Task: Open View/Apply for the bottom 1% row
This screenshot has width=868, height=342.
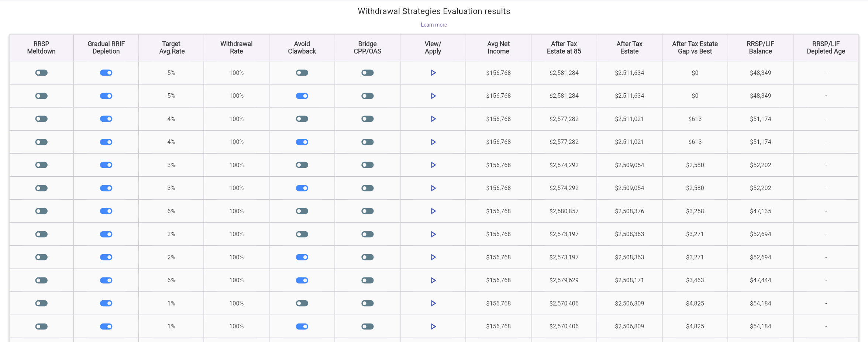Action: [x=433, y=326]
